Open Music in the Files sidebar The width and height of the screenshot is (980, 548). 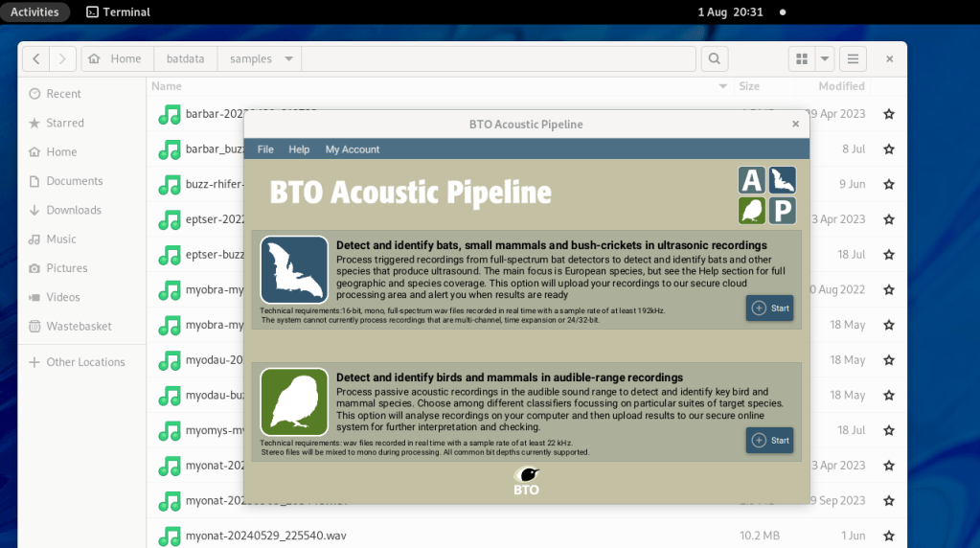pyautogui.click(x=81, y=240)
